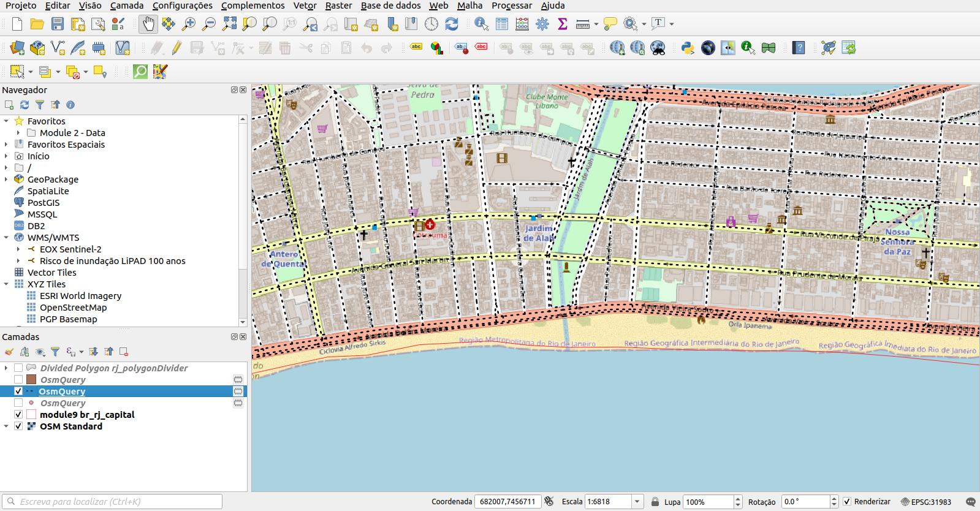This screenshot has width=980, height=511.
Task: Click the locator search bar
Action: [112, 502]
